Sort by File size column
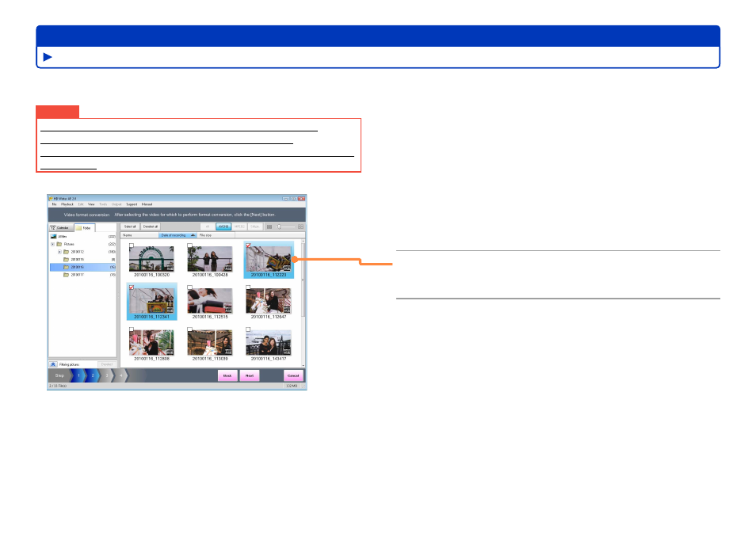Viewport: 756px width, 533px height. click(216, 235)
